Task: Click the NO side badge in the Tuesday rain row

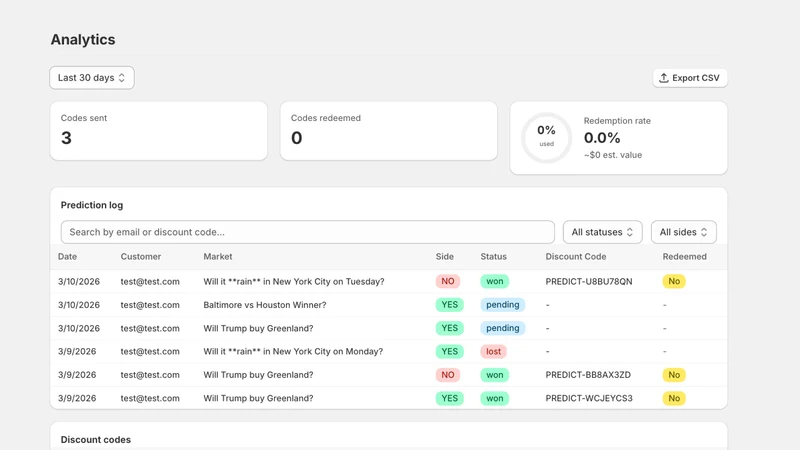Action: (448, 281)
